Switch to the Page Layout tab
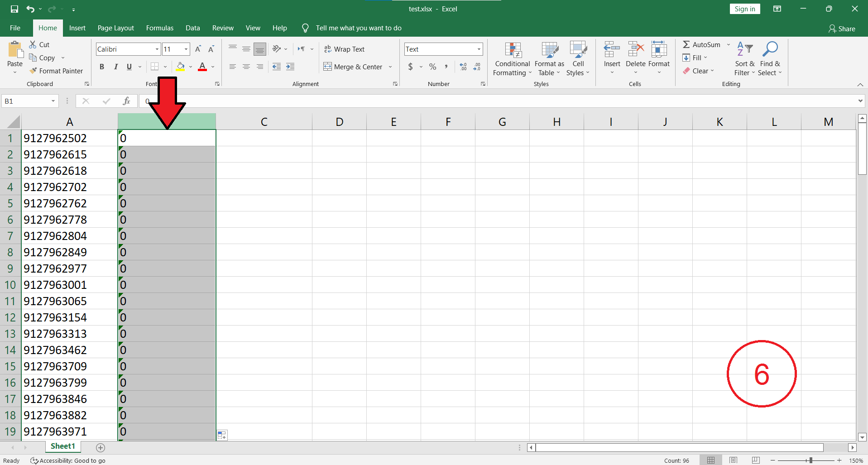868x465 pixels. (115, 28)
